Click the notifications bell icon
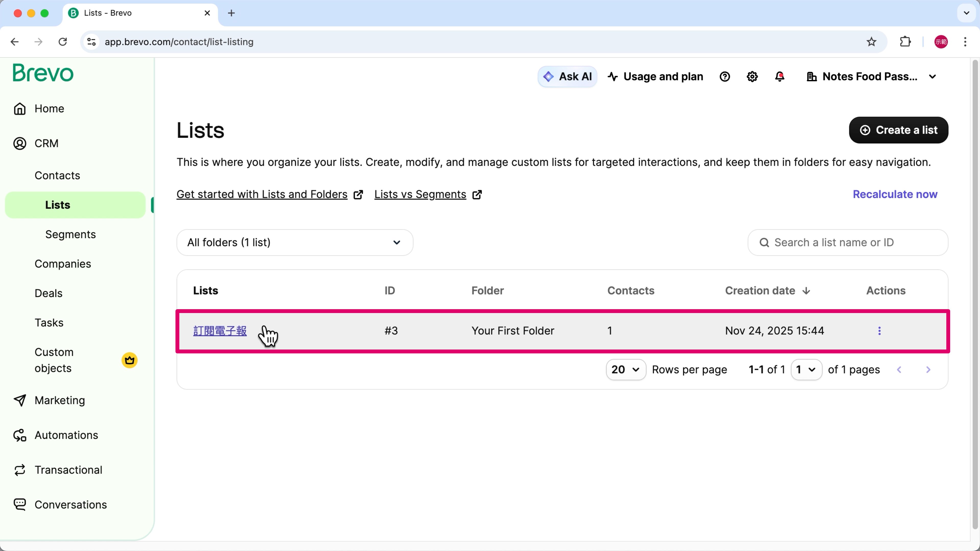Viewport: 980px width, 551px height. pos(779,77)
